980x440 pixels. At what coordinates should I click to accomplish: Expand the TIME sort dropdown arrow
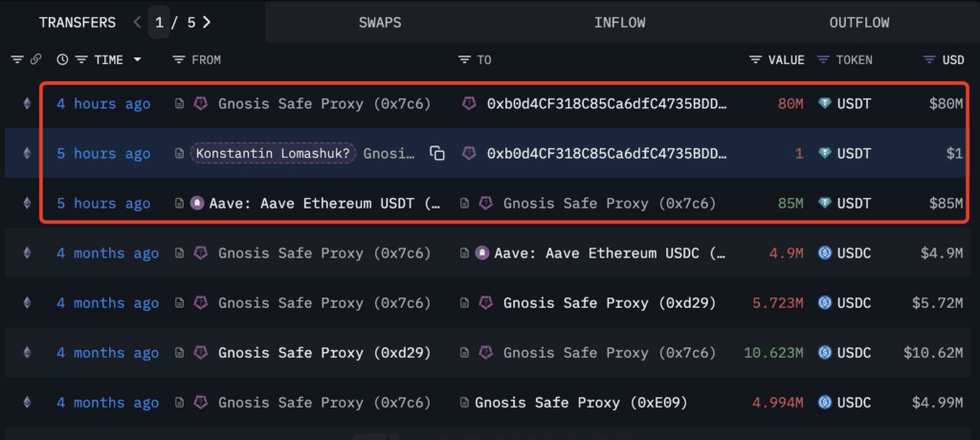[x=137, y=59]
